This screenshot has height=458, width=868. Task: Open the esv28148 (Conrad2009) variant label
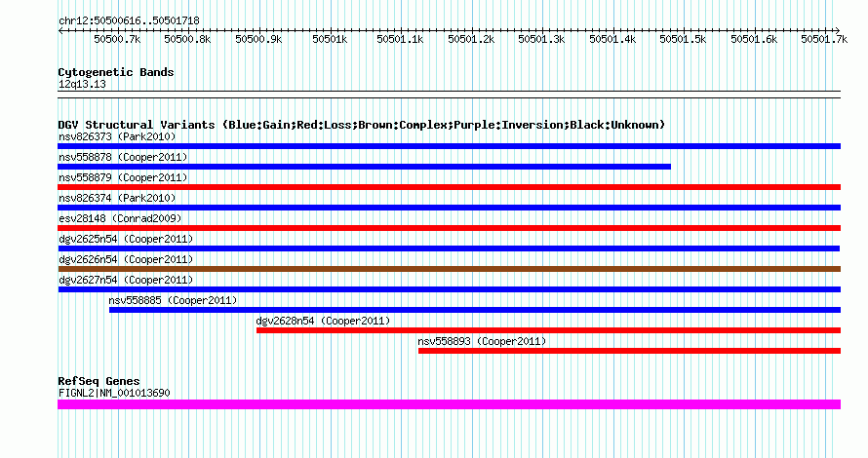point(120,218)
